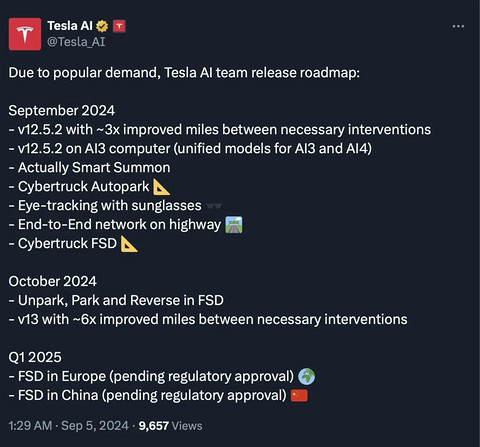Open the Tesla AI display name

(x=70, y=26)
